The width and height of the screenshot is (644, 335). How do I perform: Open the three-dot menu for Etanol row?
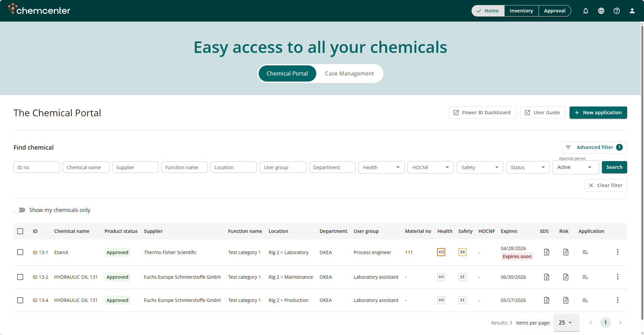(617, 252)
